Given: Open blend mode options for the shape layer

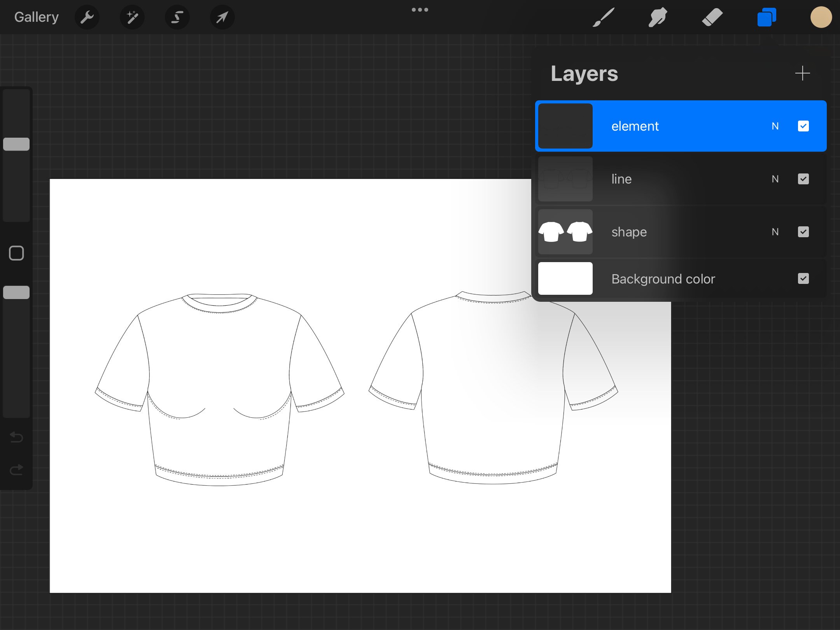Looking at the screenshot, I should pyautogui.click(x=775, y=232).
